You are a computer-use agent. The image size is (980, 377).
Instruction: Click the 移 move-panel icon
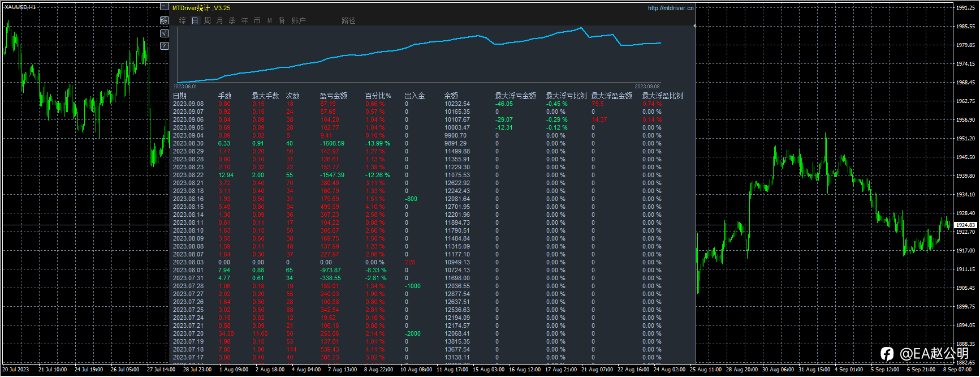point(164,20)
